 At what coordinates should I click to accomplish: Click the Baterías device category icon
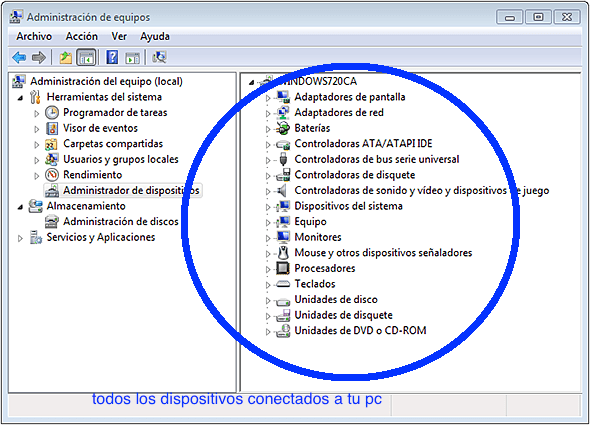pos(283,128)
